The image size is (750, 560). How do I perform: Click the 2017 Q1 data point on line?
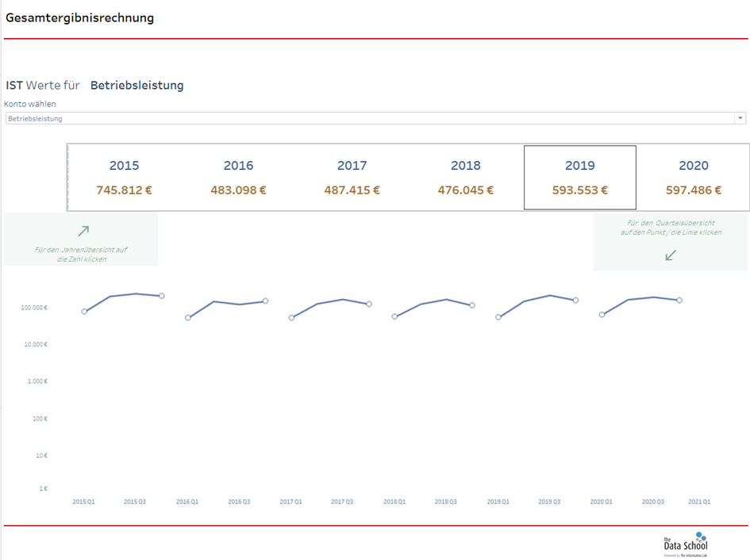292,317
